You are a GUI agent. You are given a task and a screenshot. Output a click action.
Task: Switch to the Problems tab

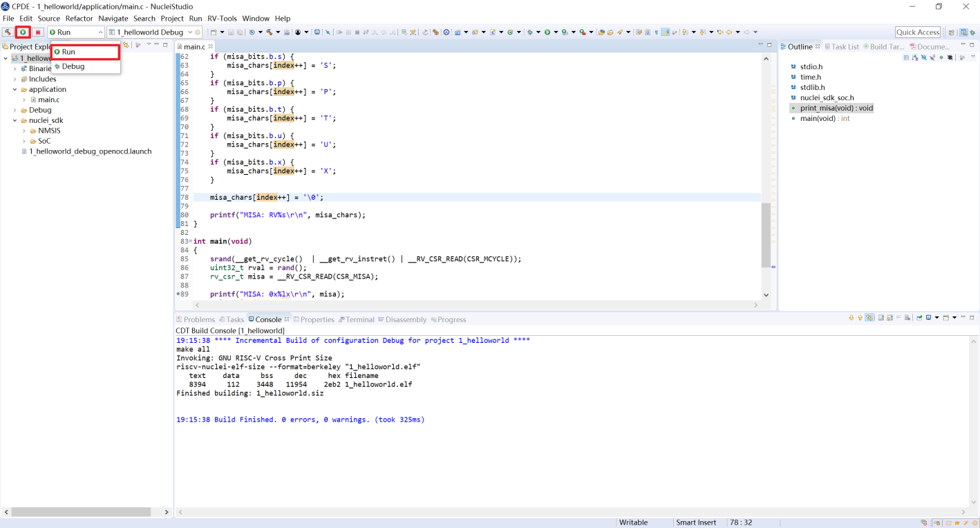point(196,319)
